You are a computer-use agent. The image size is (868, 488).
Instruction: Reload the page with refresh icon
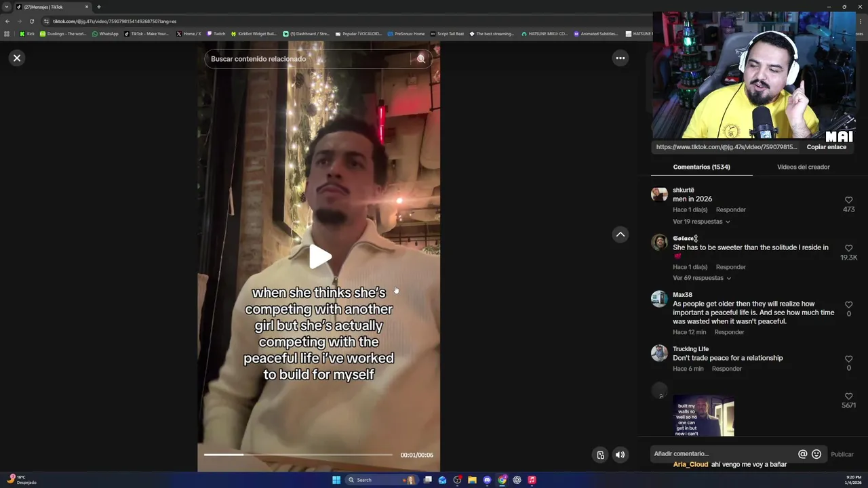31,21
